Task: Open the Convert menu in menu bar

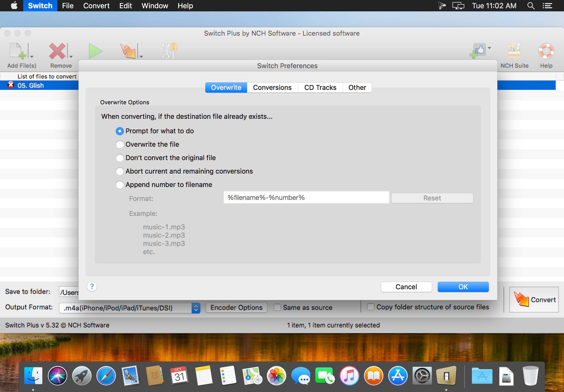Action: click(96, 6)
